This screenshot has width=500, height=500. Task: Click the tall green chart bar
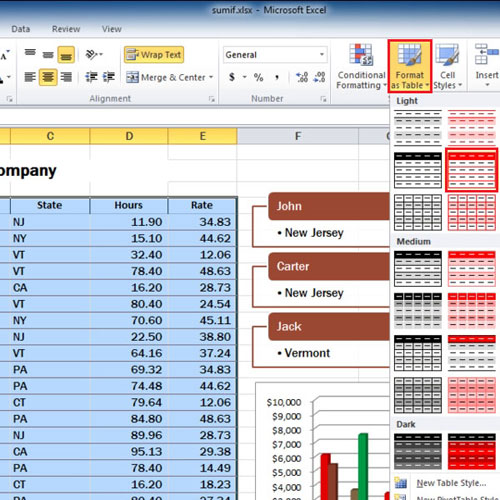point(363,466)
